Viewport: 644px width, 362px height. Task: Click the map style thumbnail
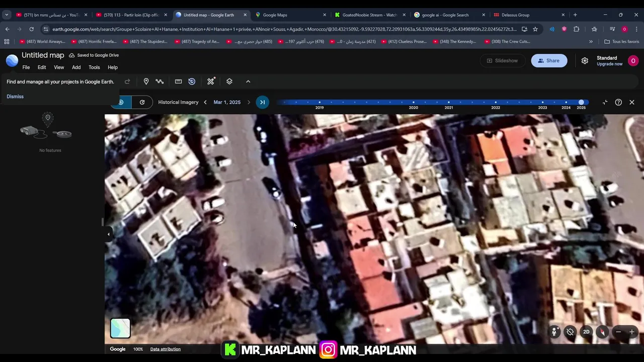(120, 328)
